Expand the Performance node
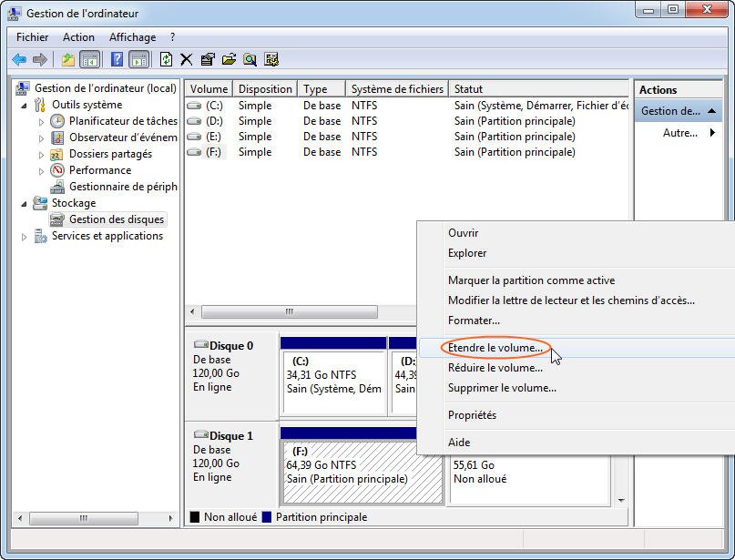735x560 pixels. [x=41, y=171]
